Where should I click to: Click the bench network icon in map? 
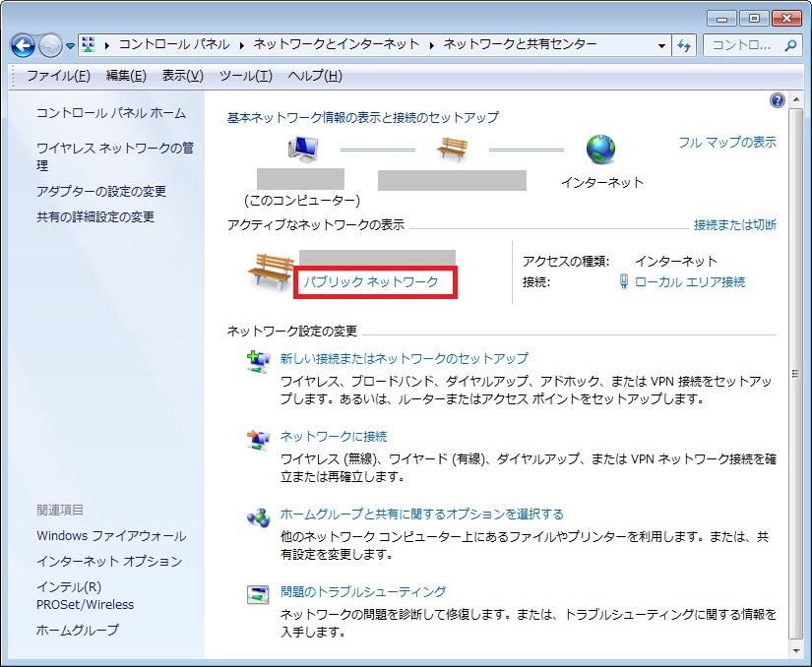click(452, 150)
